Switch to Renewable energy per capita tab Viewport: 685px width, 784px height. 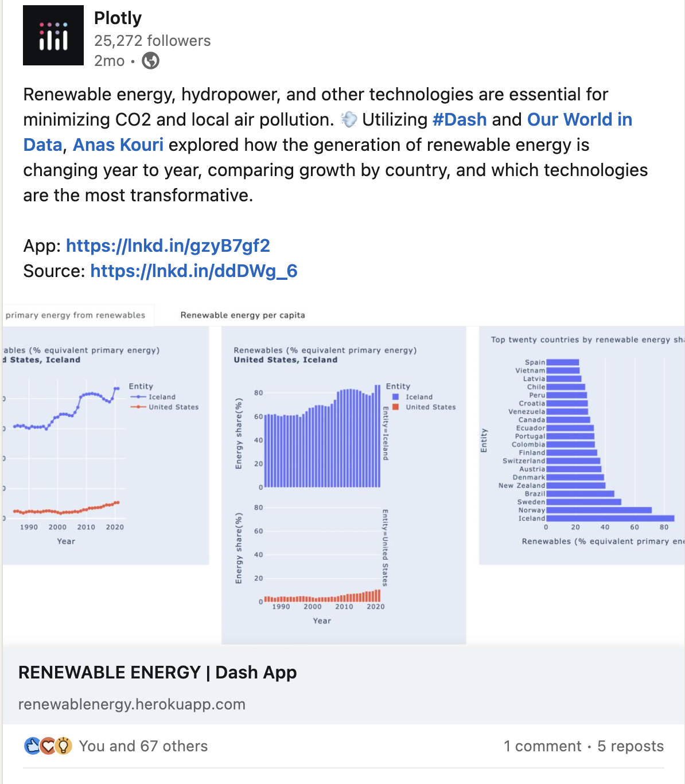coord(243,315)
